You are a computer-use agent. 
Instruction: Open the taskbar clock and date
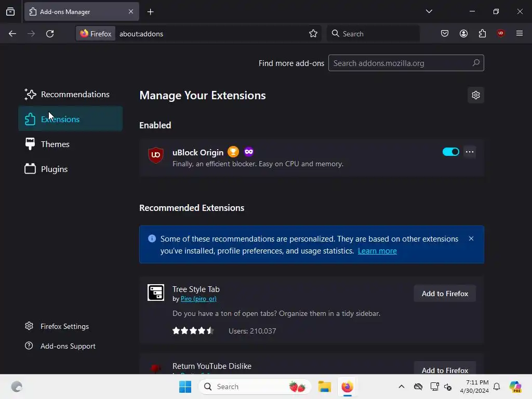(474, 387)
